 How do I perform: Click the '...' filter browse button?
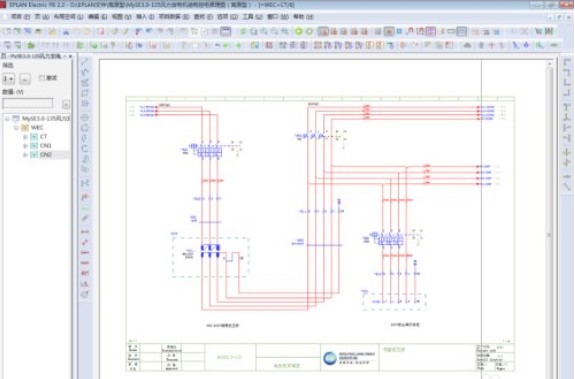click(25, 78)
